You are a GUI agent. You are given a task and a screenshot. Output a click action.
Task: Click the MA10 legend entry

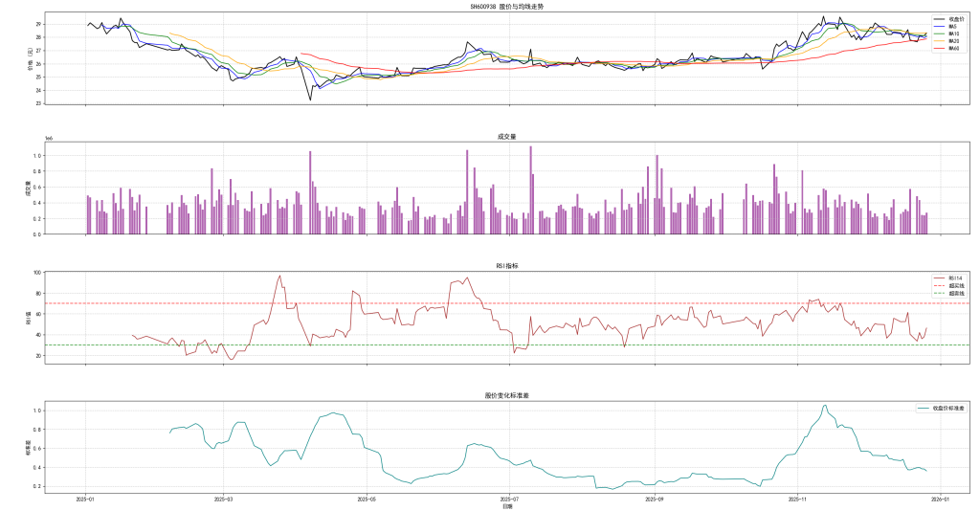(x=954, y=33)
